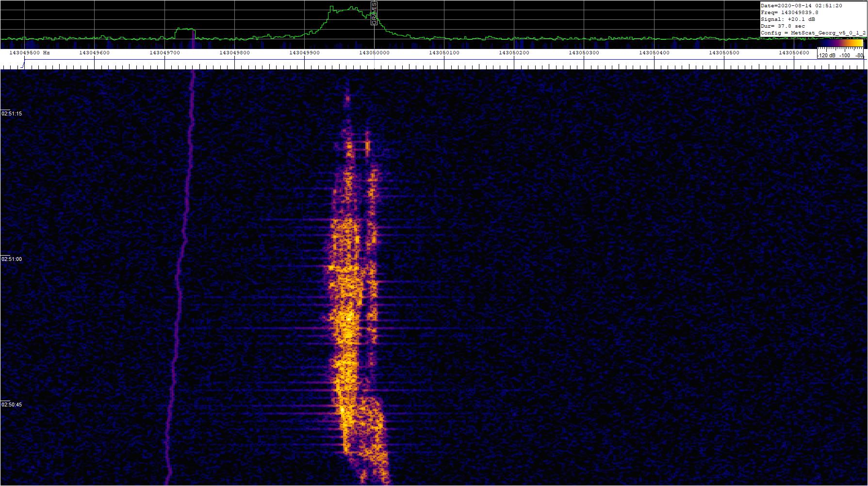Click the 02:51:00 time label

point(12,259)
